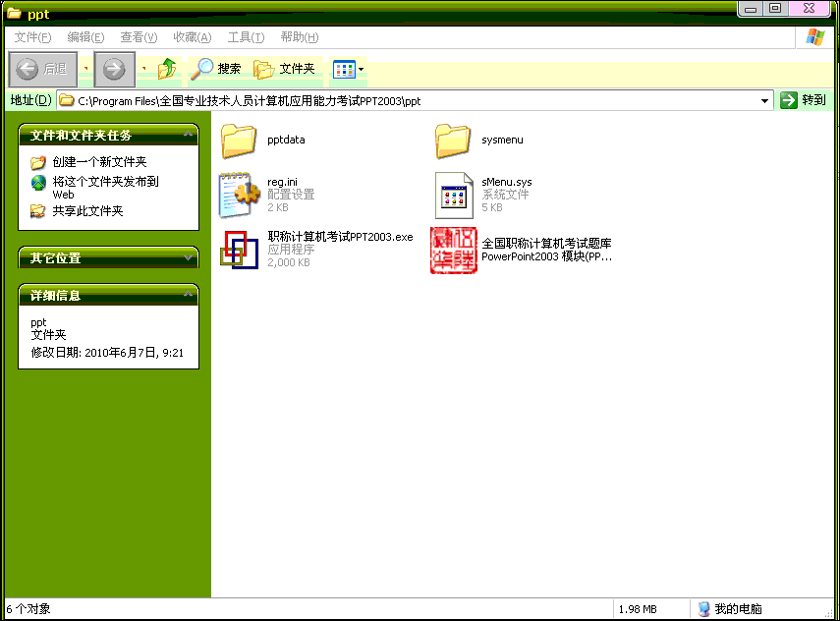Click the 我的电脑 icon in status bar

point(704,608)
